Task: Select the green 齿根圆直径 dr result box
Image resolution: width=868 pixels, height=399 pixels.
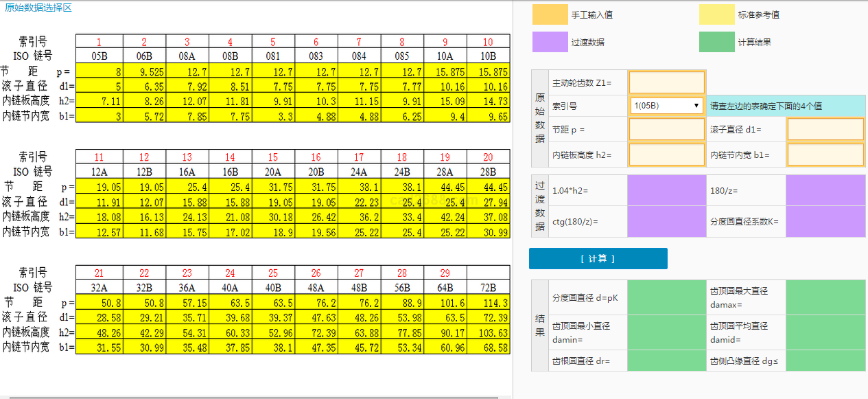Action: [666, 361]
